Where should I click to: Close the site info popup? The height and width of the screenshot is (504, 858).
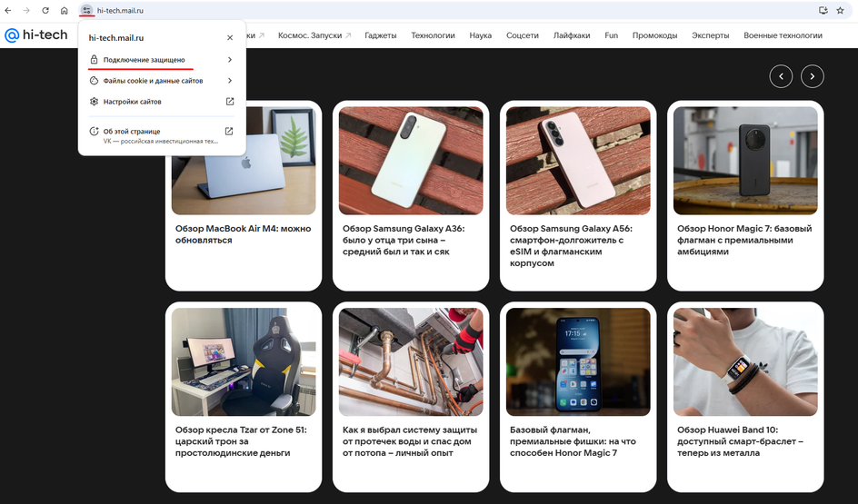click(230, 38)
